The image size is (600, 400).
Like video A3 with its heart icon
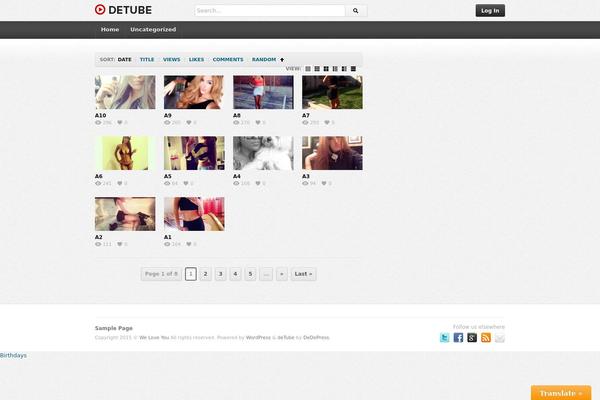(x=324, y=183)
